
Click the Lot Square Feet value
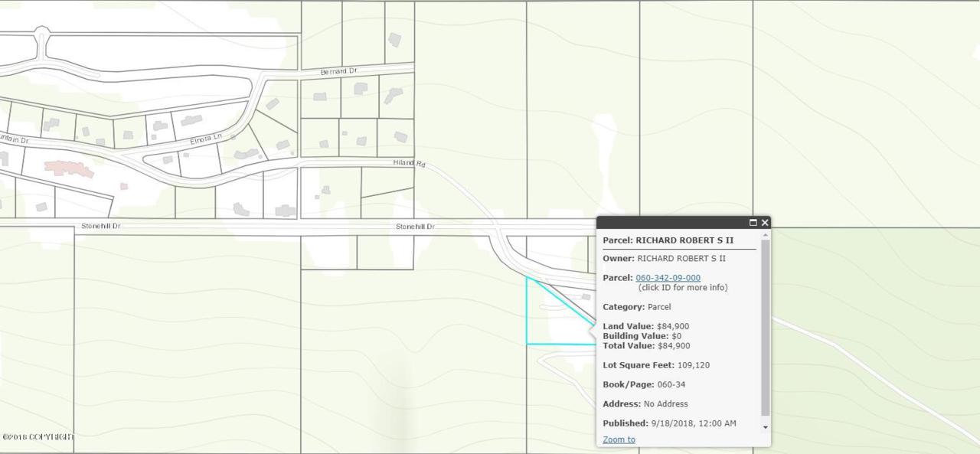(x=693, y=365)
